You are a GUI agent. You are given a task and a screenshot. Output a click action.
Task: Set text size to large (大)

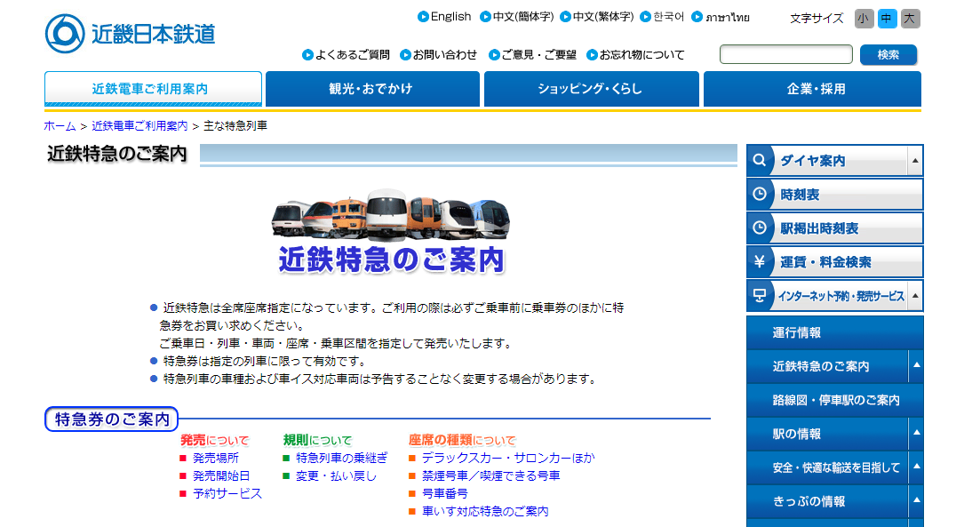pos(910,19)
